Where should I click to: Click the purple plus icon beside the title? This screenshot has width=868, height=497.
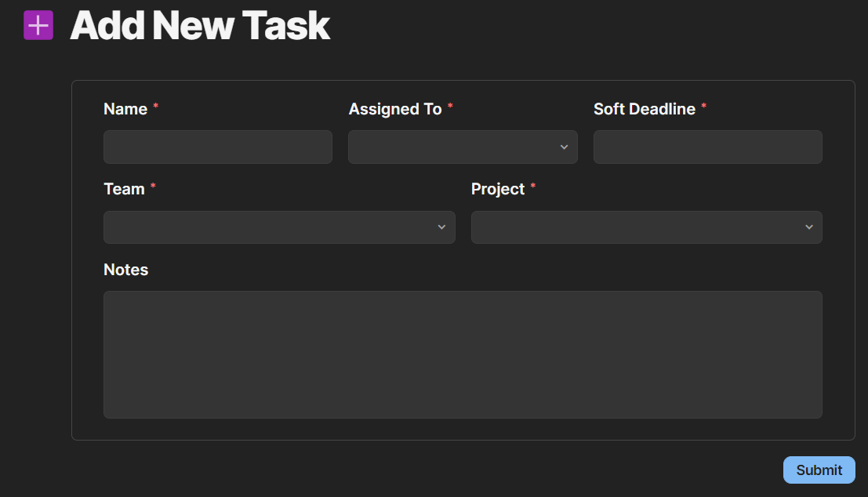click(x=38, y=25)
